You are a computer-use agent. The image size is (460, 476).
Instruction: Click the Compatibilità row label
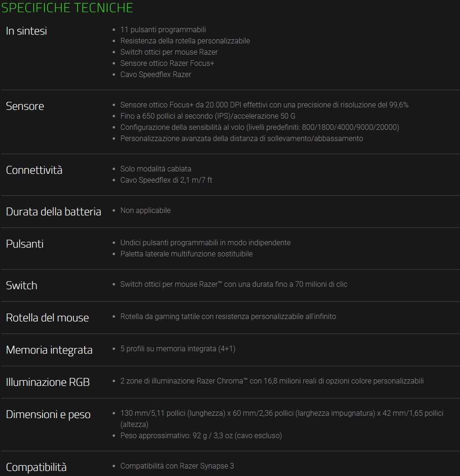click(x=36, y=467)
